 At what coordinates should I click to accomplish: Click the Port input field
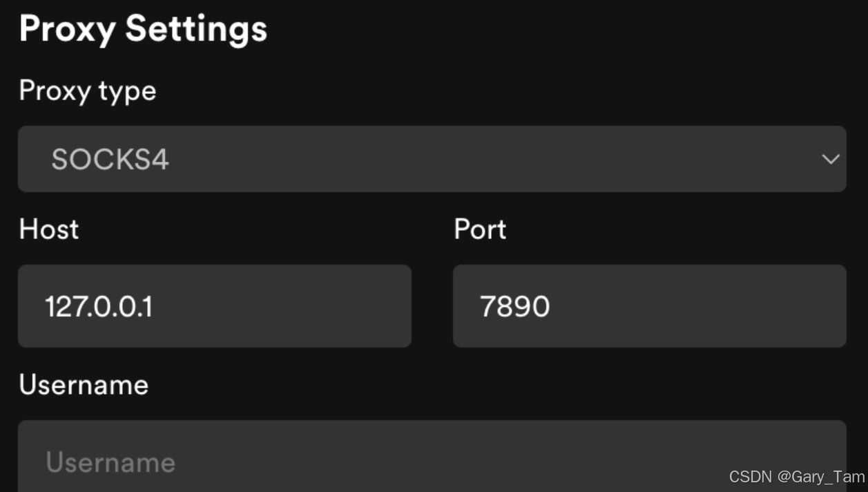tap(649, 306)
